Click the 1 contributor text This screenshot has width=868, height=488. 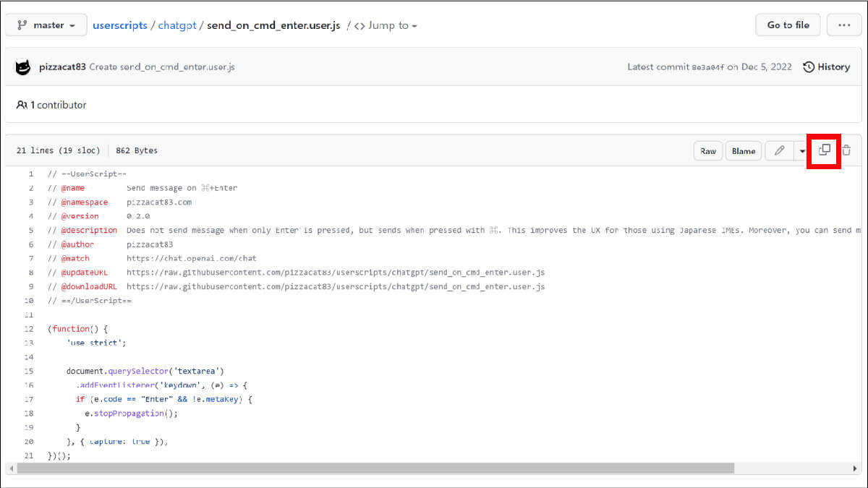[58, 105]
